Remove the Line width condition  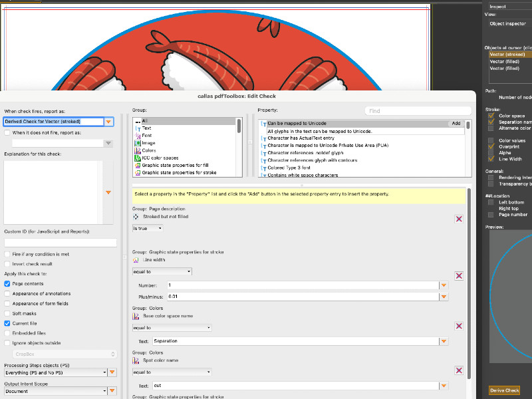pyautogui.click(x=459, y=276)
